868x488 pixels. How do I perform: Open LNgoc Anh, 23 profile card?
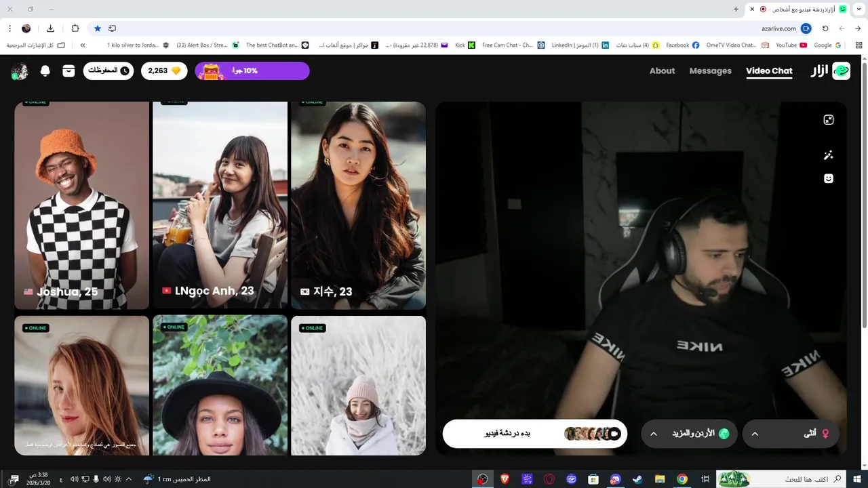220,205
